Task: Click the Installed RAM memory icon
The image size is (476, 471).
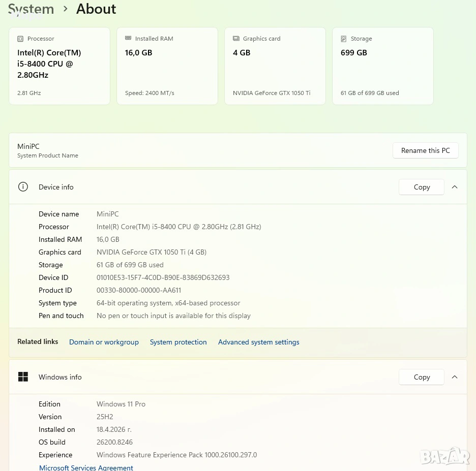Action: [x=128, y=39]
